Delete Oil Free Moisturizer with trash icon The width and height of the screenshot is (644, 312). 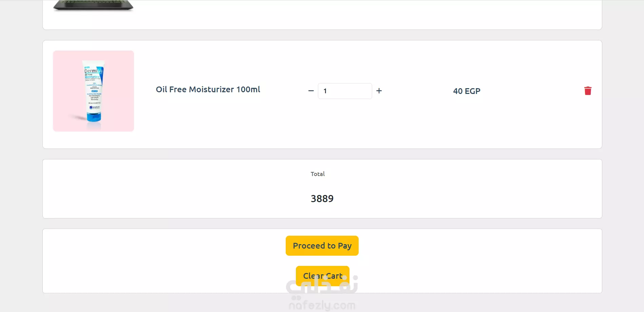point(588,91)
